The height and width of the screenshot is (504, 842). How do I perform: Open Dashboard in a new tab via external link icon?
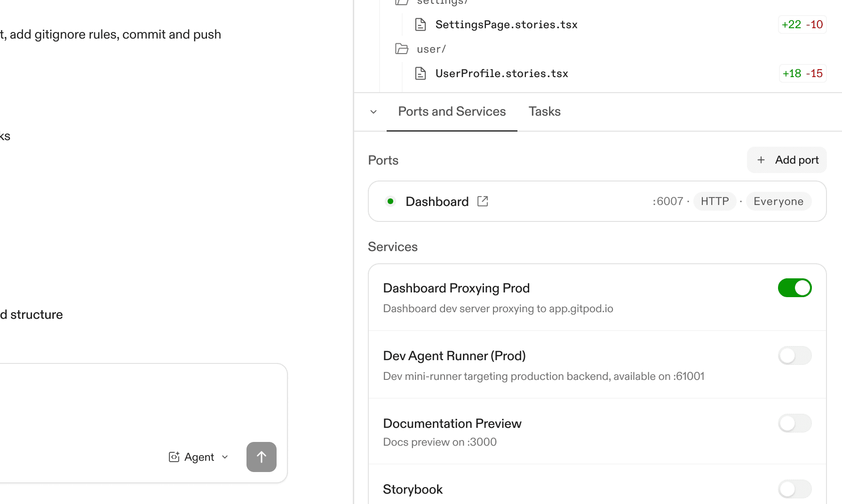483,201
